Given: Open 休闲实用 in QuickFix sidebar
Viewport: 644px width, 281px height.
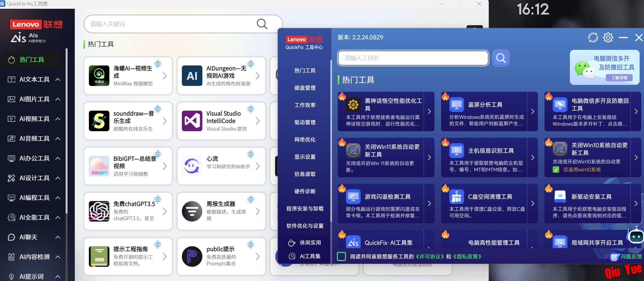Looking at the screenshot, I should click(x=305, y=242).
